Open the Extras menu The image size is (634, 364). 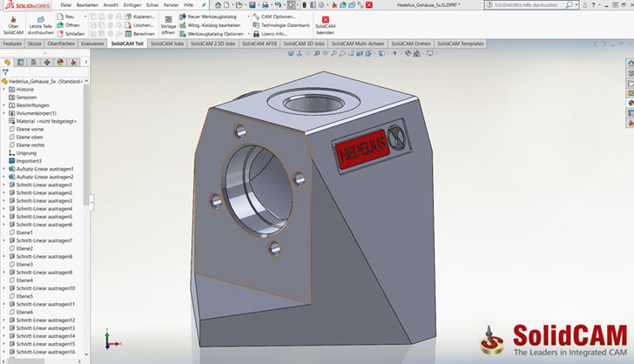[152, 5]
